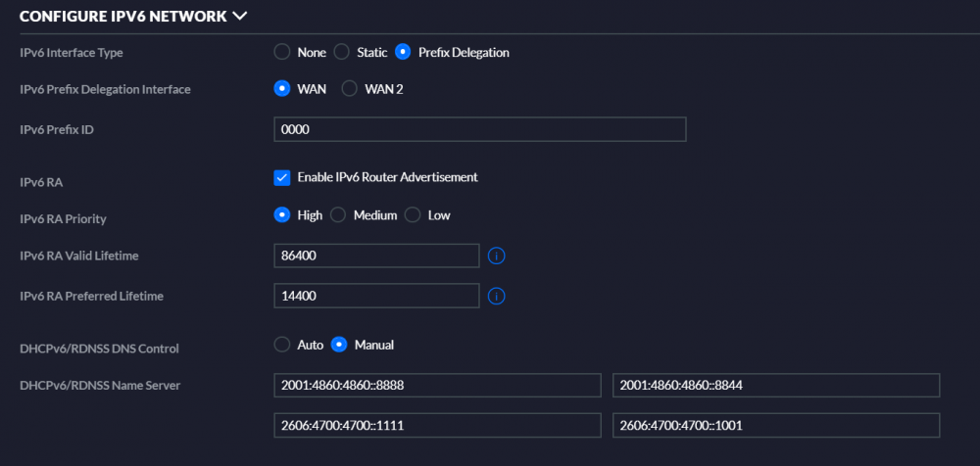Screen dimensions: 980x466
Task: Select WAN as prefix delegation interface
Action: point(282,89)
